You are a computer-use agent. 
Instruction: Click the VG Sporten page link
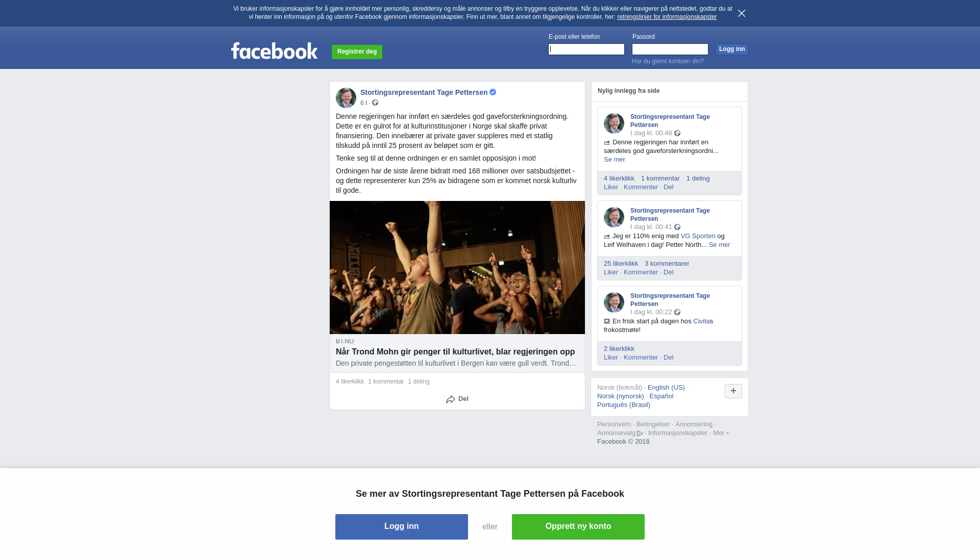point(698,236)
